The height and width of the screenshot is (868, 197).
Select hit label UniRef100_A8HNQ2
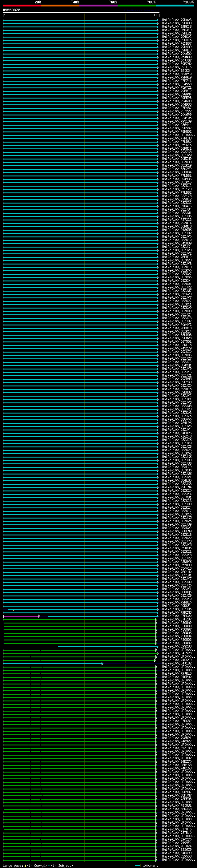177,132
